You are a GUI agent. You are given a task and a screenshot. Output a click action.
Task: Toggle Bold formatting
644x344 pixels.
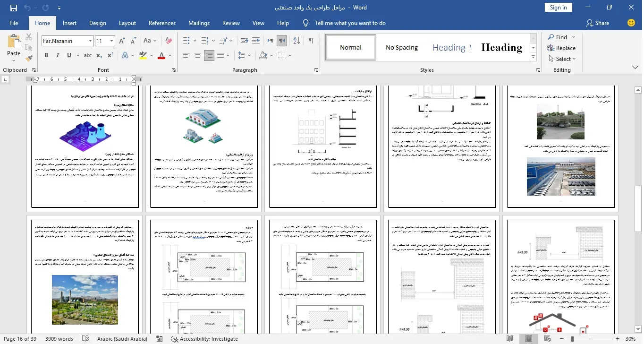pos(46,55)
